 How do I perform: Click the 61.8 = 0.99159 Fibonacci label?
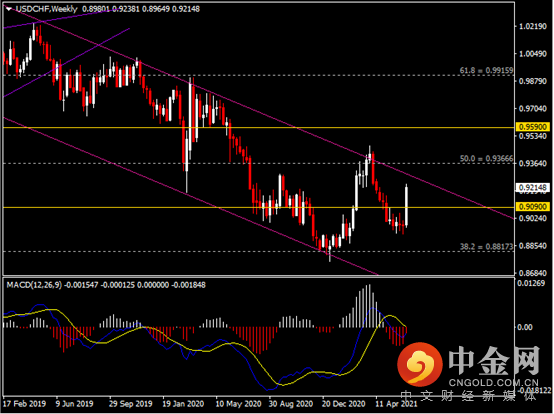pyautogui.click(x=486, y=70)
